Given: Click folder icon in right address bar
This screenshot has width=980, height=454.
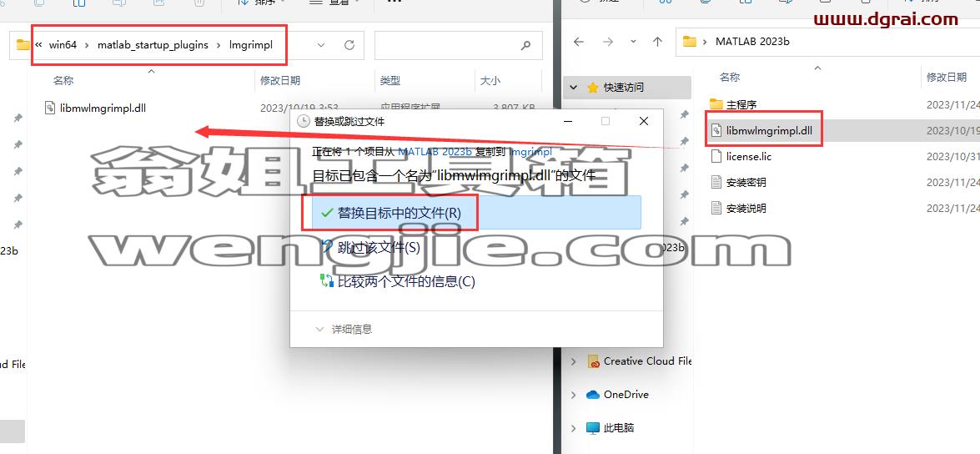Looking at the screenshot, I should click(690, 42).
